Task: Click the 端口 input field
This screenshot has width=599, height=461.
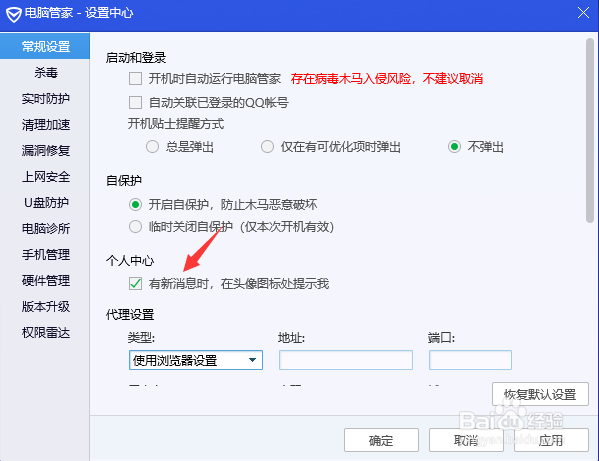Action: point(470,360)
